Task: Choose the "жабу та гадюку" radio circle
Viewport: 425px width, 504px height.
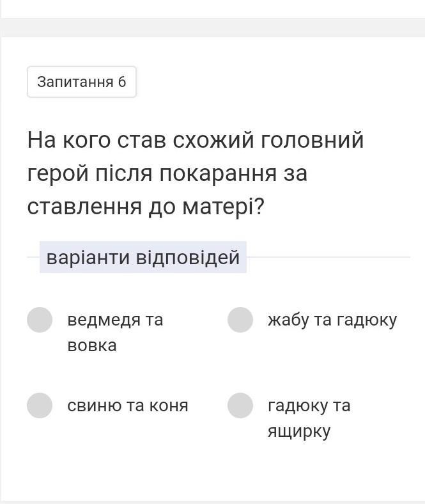Action: click(x=240, y=320)
